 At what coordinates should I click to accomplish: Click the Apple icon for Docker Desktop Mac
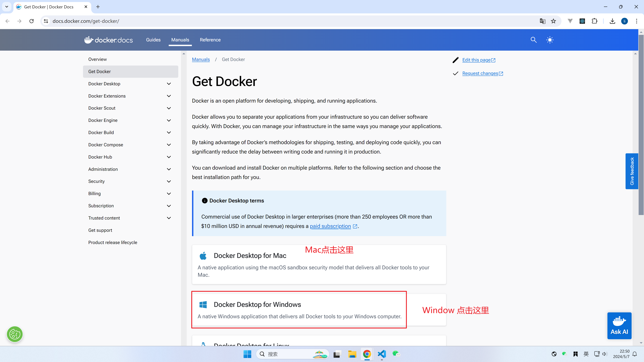[203, 256]
